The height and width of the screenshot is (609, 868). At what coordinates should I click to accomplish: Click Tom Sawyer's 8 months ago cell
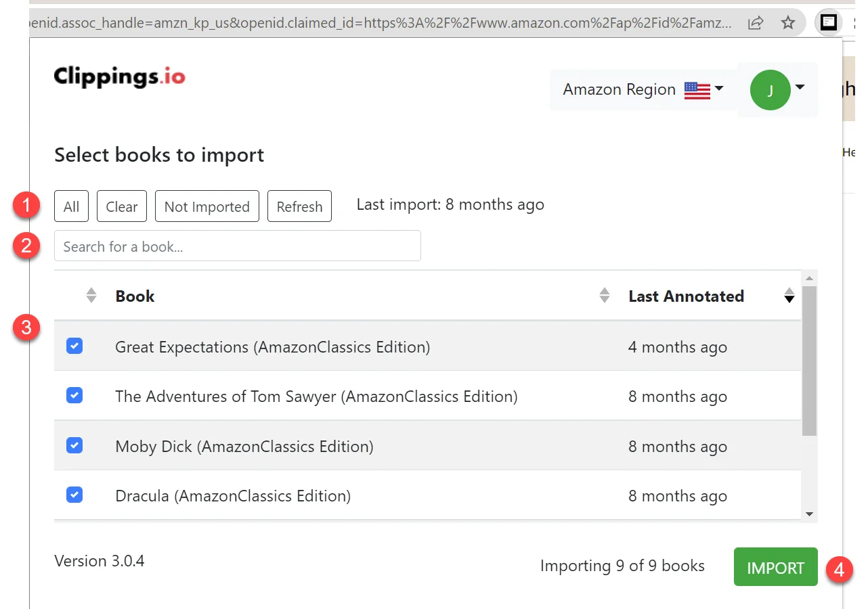[678, 397]
